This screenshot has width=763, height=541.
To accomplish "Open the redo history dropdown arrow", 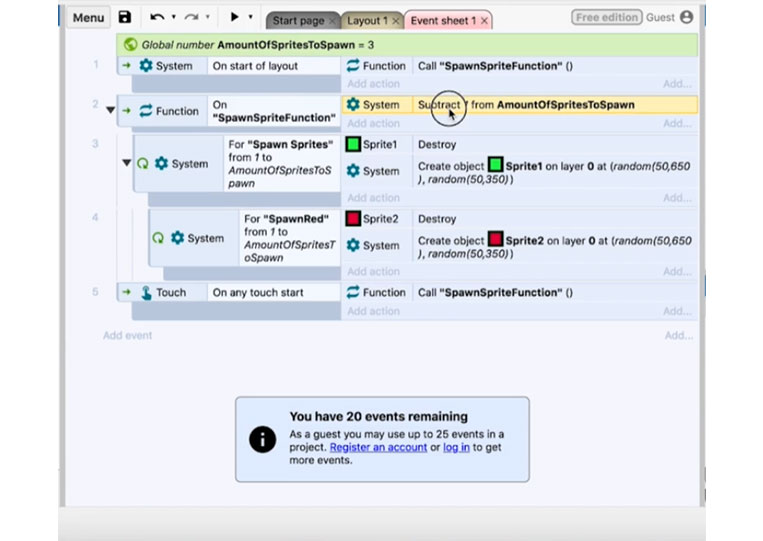I will (208, 17).
